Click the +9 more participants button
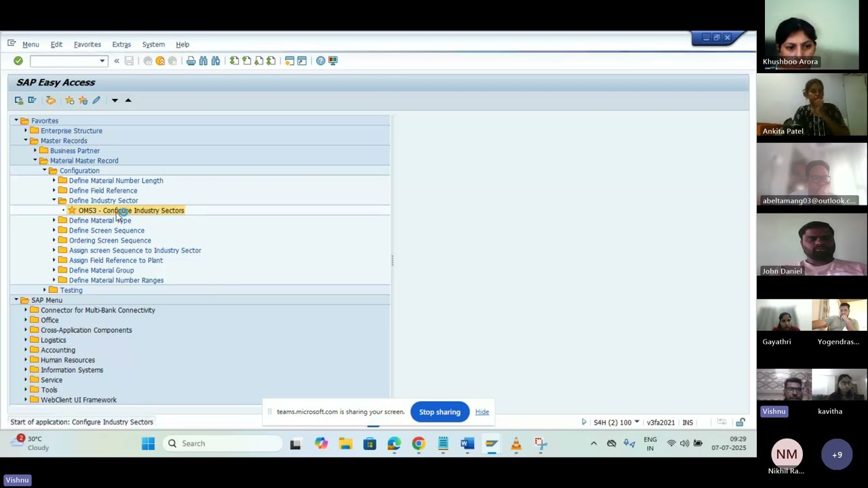This screenshot has height=488, width=868. [x=837, y=455]
